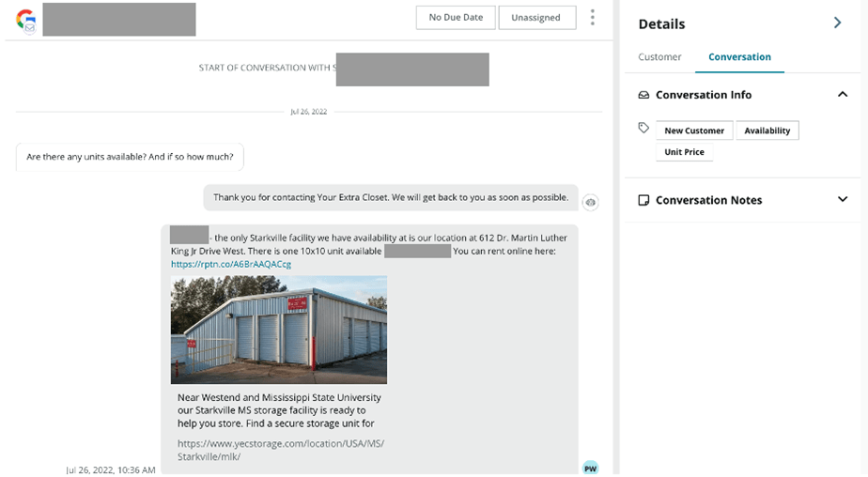
Task: Collapse the Conversation Info section
Action: (x=842, y=95)
